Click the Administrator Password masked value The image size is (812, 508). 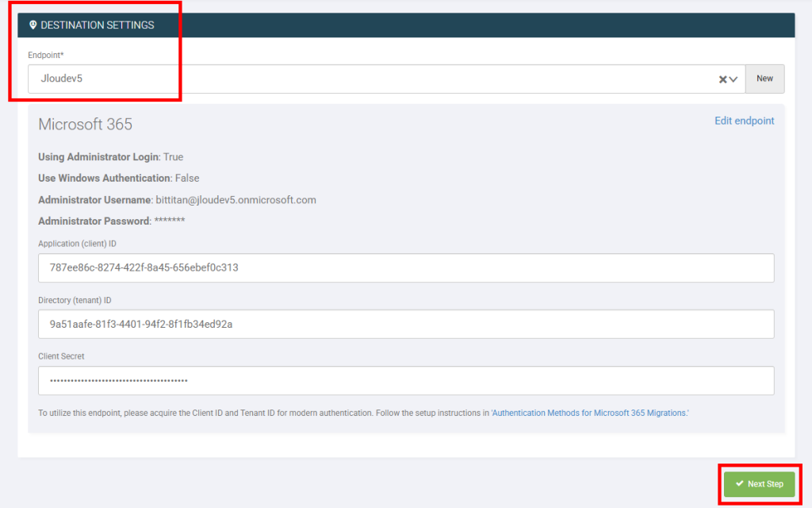click(170, 221)
